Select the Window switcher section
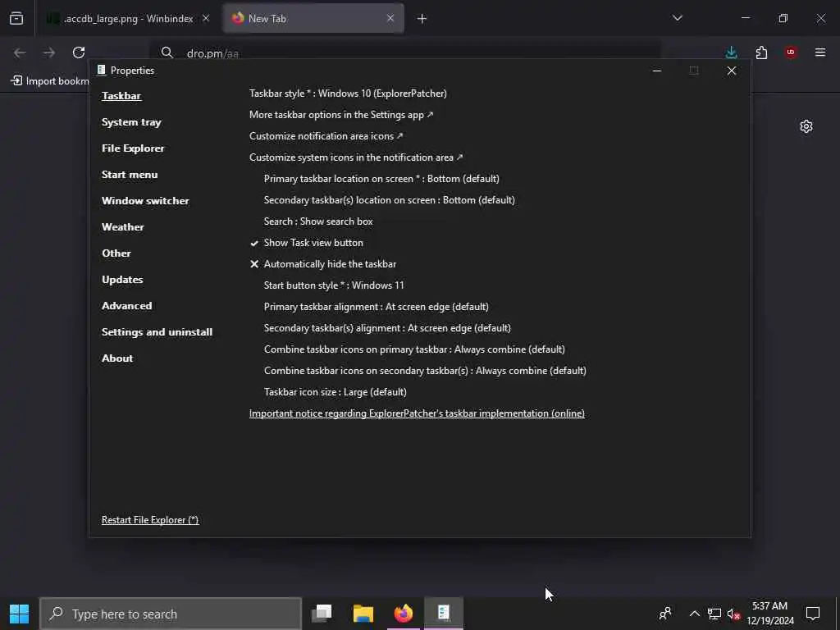This screenshot has width=840, height=630. pyautogui.click(x=145, y=201)
